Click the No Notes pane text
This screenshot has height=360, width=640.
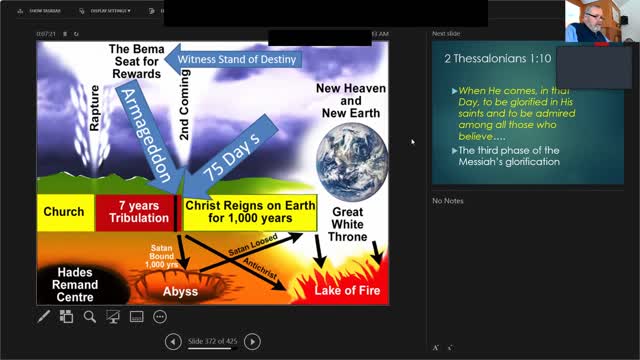pyautogui.click(x=448, y=201)
